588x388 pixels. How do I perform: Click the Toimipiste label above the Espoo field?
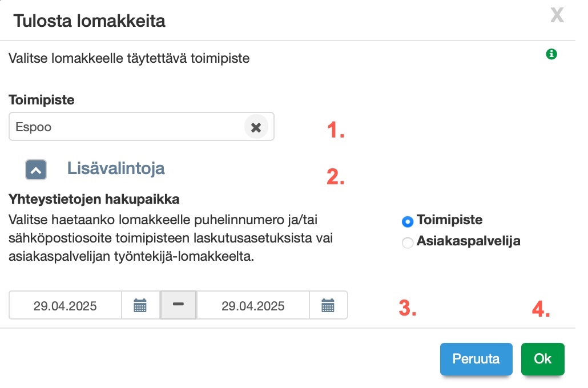[x=42, y=100]
